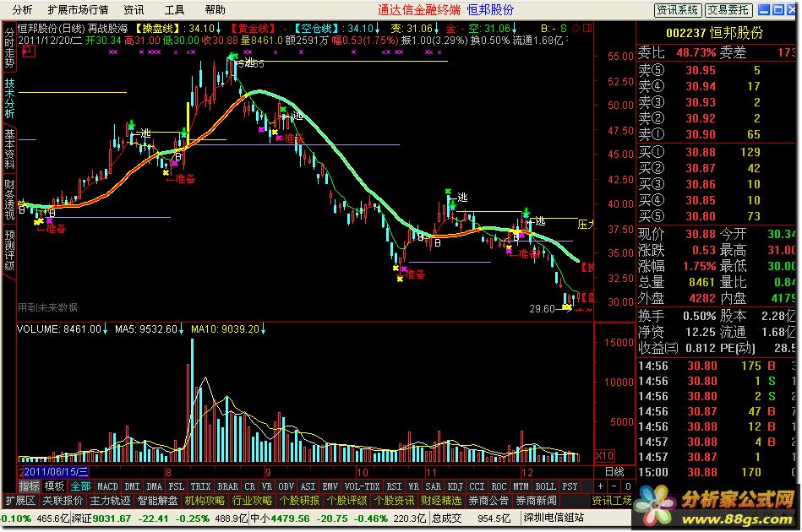The height and width of the screenshot is (532, 802).
Task: Switch to 基本资料 side tab
Action: [9, 149]
